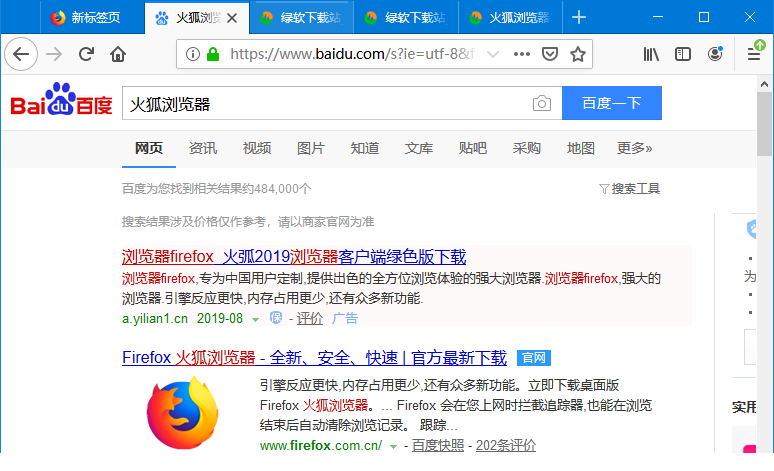Open the Library bookshelf icon
The height and width of the screenshot is (471, 774).
pyautogui.click(x=651, y=54)
